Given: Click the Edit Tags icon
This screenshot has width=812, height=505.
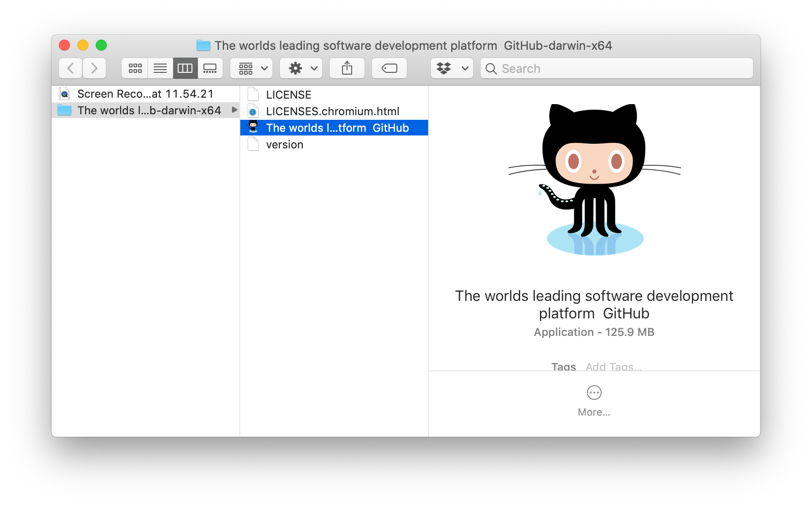Looking at the screenshot, I should click(x=389, y=68).
